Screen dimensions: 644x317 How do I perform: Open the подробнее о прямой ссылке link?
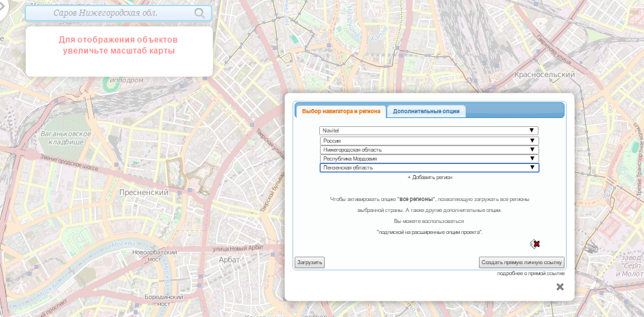coord(531,274)
